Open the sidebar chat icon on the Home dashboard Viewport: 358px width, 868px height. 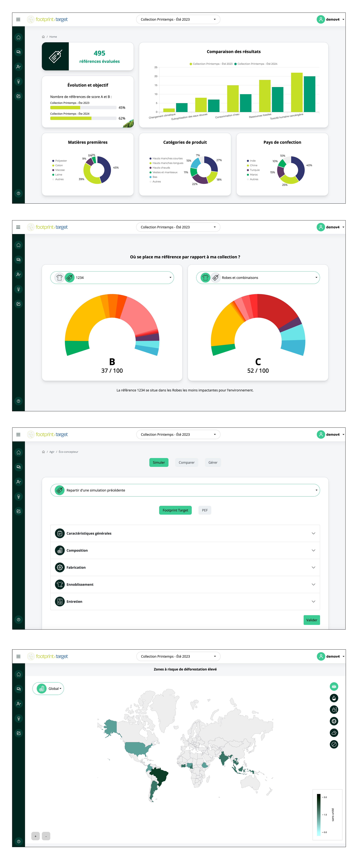[x=19, y=52]
